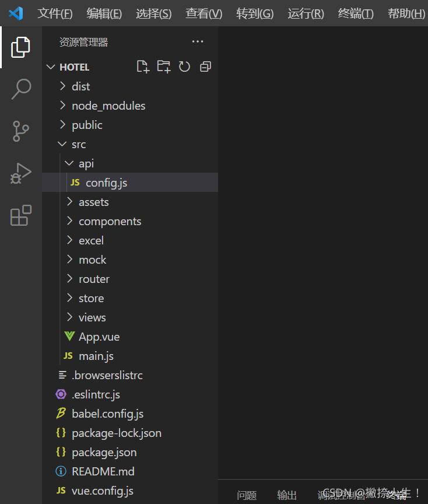Click the Babel icon of babel.config.js
Viewport: 428px width, 504px height.
[61, 414]
